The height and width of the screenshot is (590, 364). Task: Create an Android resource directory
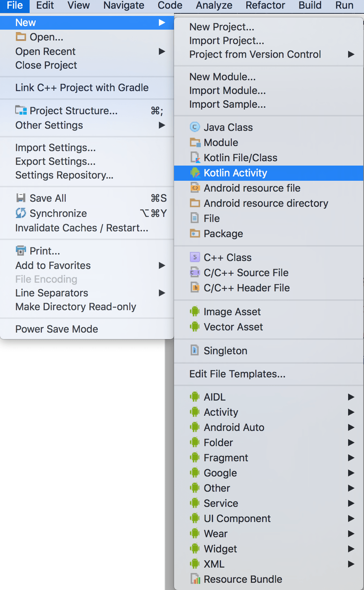tap(265, 203)
